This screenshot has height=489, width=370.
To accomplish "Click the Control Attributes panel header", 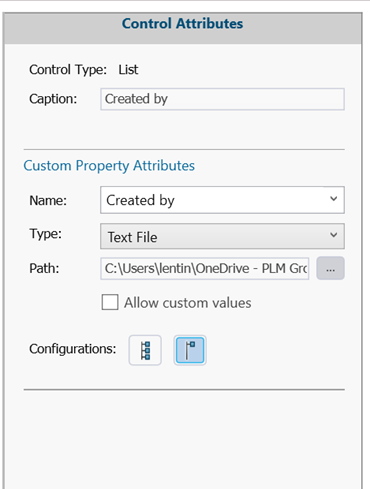I will 183,28.
